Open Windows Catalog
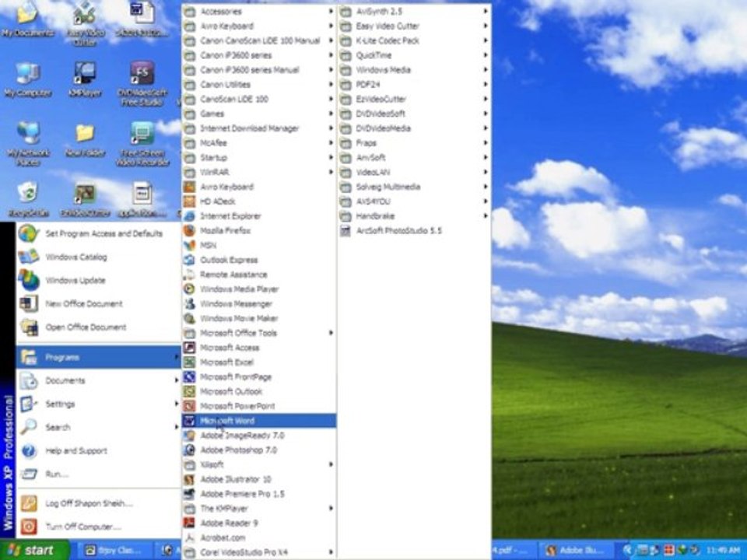 click(x=98, y=257)
